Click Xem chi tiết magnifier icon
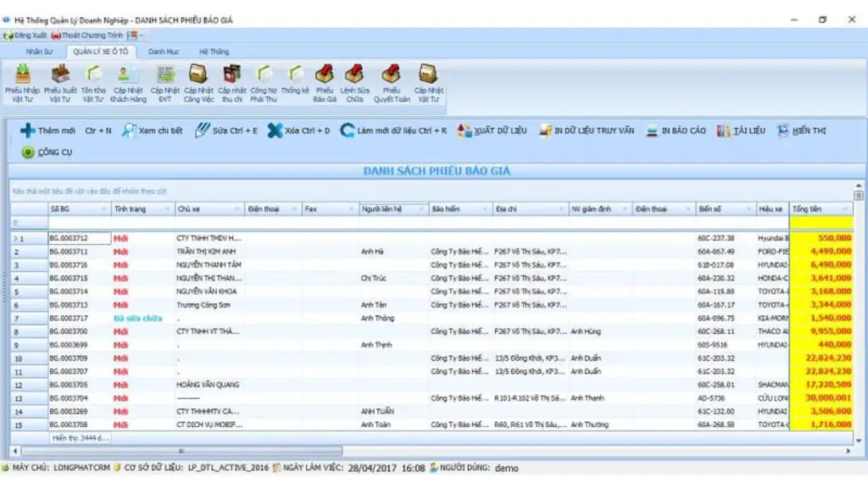 pos(129,130)
